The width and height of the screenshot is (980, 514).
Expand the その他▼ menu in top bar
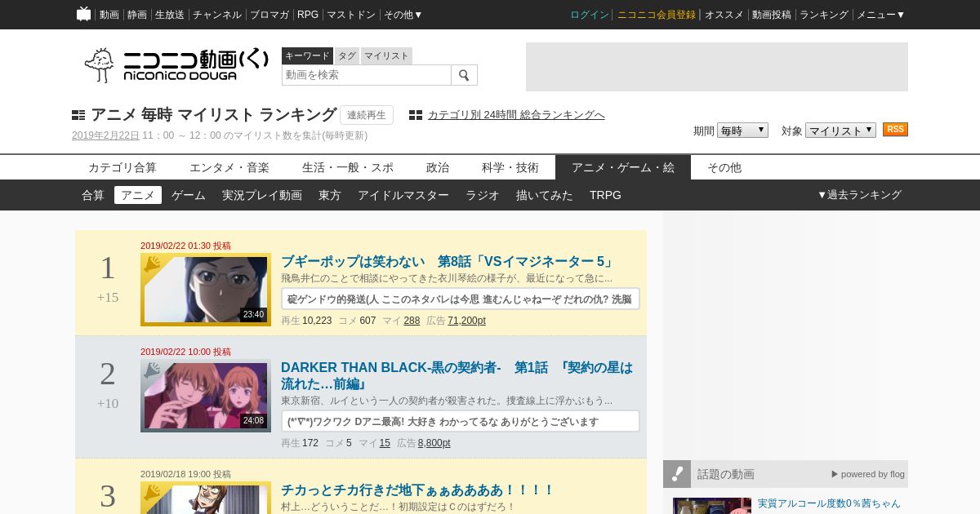403,15
